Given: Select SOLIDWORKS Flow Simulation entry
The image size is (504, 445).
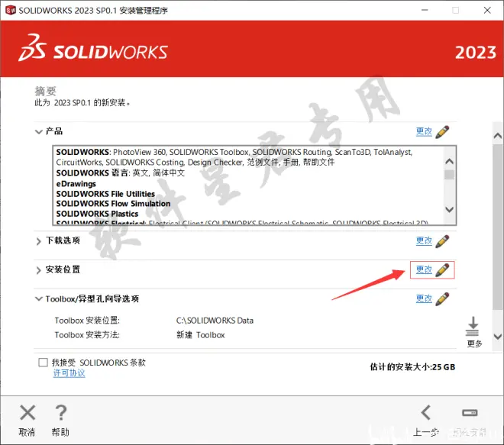Looking at the screenshot, I should (113, 204).
